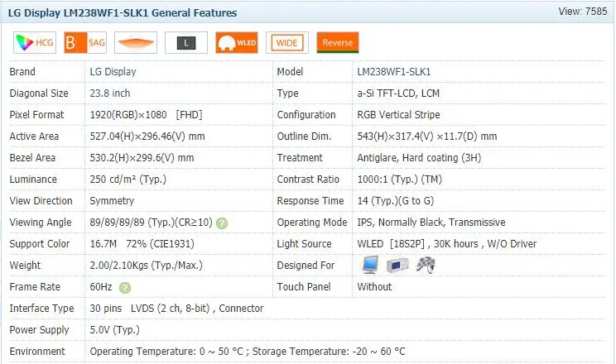Click 'Antiglare, Hard coating (3H)' treatment value
The height and width of the screenshot is (364, 616).
(419, 158)
